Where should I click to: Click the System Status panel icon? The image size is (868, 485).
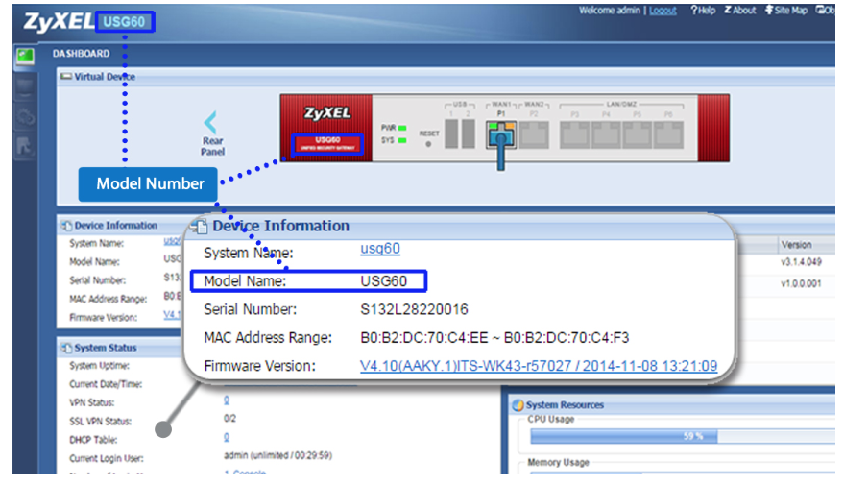(66, 348)
